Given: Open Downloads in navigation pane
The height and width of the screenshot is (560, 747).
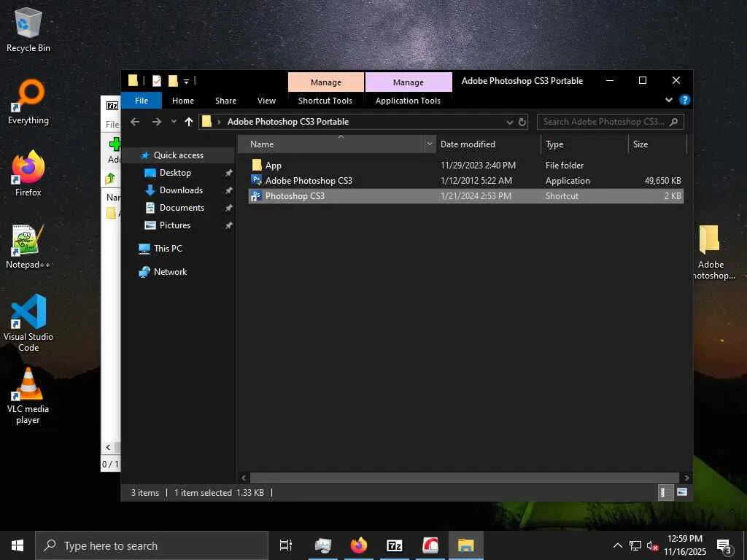Looking at the screenshot, I should click(x=181, y=190).
